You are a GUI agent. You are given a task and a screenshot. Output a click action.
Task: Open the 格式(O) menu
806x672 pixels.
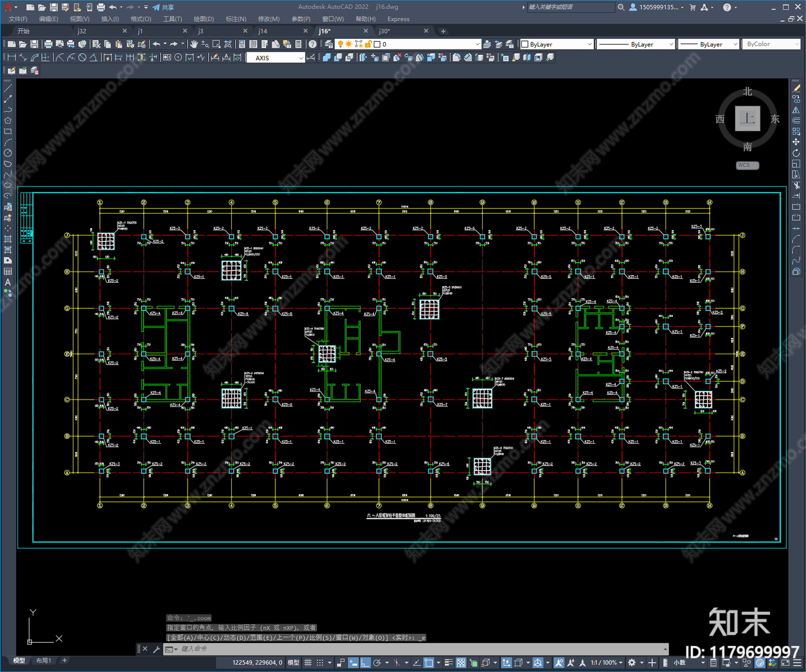point(141,19)
